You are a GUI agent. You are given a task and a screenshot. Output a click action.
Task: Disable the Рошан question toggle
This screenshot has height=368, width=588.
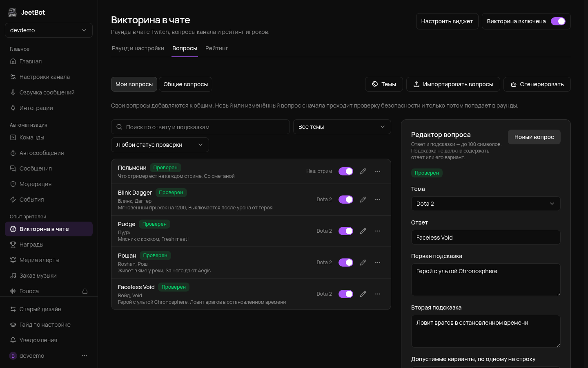(x=346, y=263)
